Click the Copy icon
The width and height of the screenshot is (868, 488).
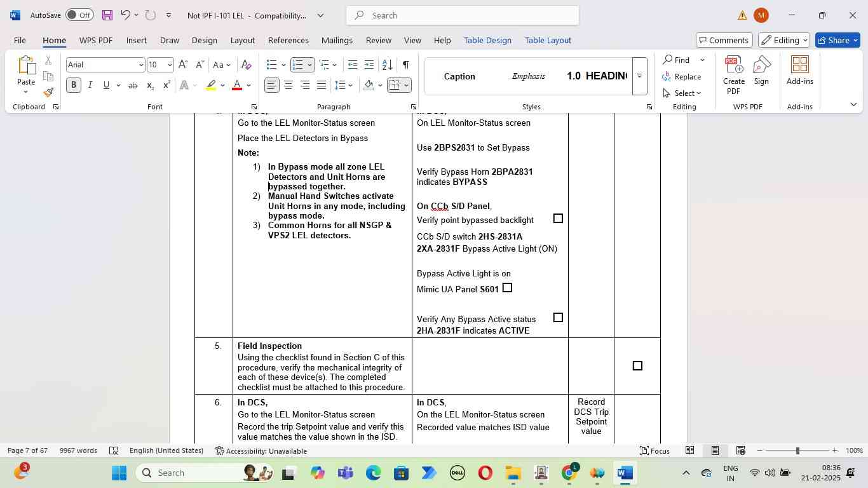point(48,76)
